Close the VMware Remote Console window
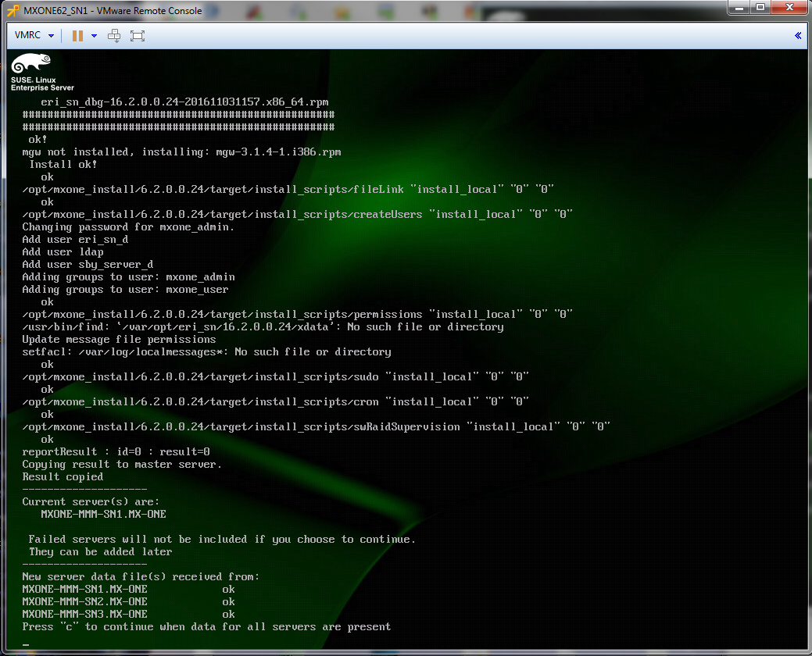812x656 pixels. [x=789, y=8]
